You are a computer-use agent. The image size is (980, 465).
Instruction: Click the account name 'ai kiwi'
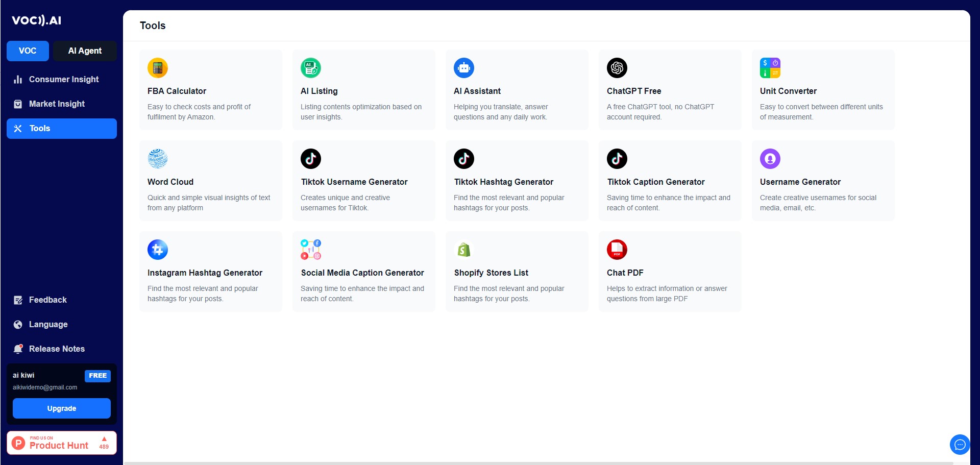[x=23, y=375]
